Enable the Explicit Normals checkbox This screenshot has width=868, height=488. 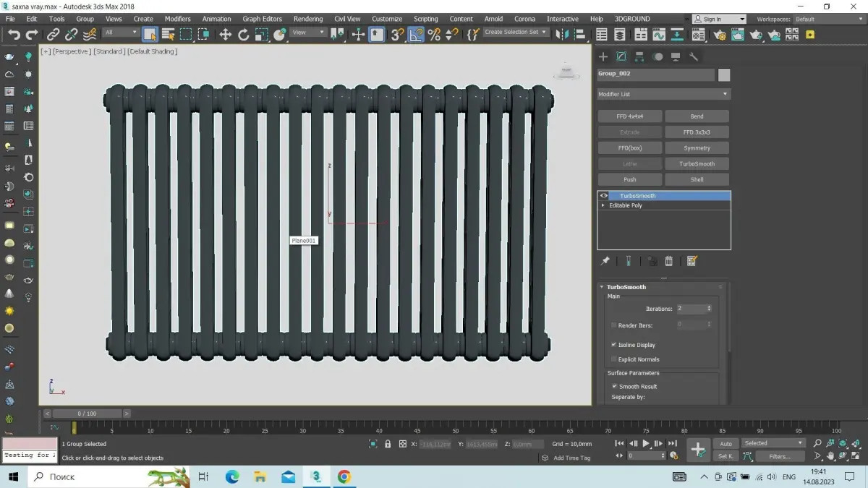click(614, 359)
